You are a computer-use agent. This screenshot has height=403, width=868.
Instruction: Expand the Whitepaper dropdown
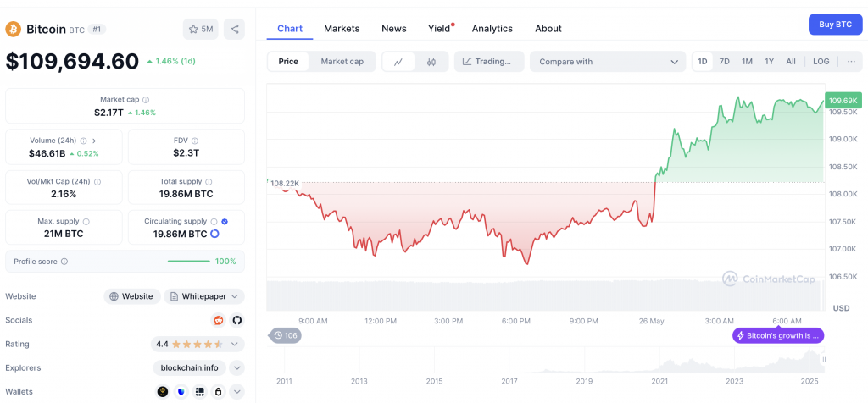coord(203,296)
